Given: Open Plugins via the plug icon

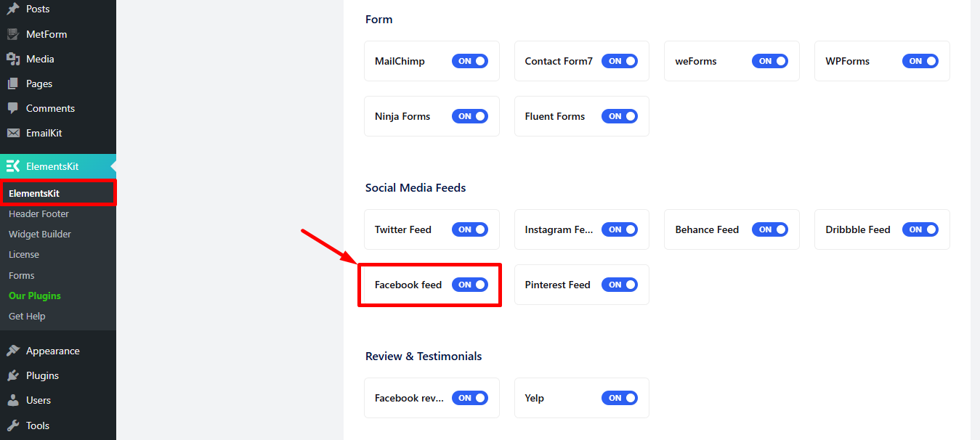Looking at the screenshot, I should [x=13, y=375].
